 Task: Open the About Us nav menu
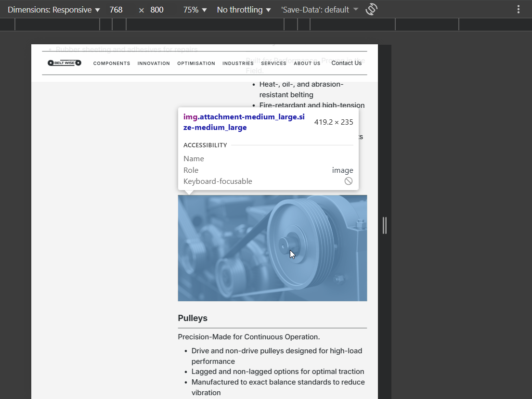pos(307,64)
